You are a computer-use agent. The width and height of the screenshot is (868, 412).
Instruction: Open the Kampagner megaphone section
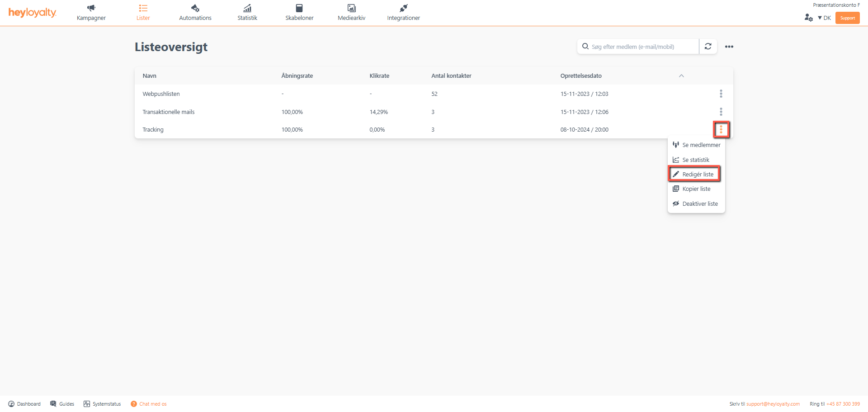(91, 13)
